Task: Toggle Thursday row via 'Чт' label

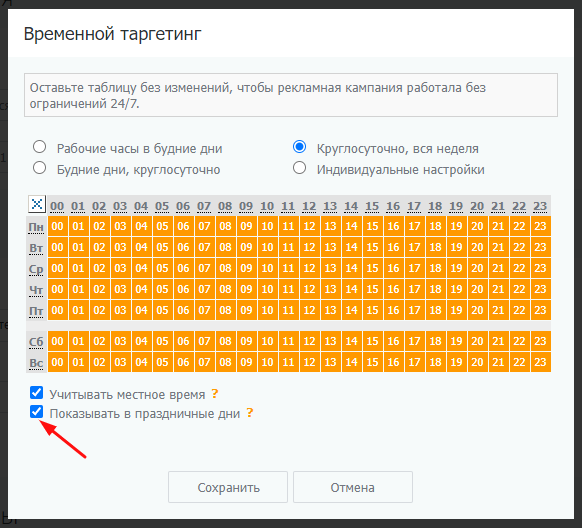Action: pos(36,290)
